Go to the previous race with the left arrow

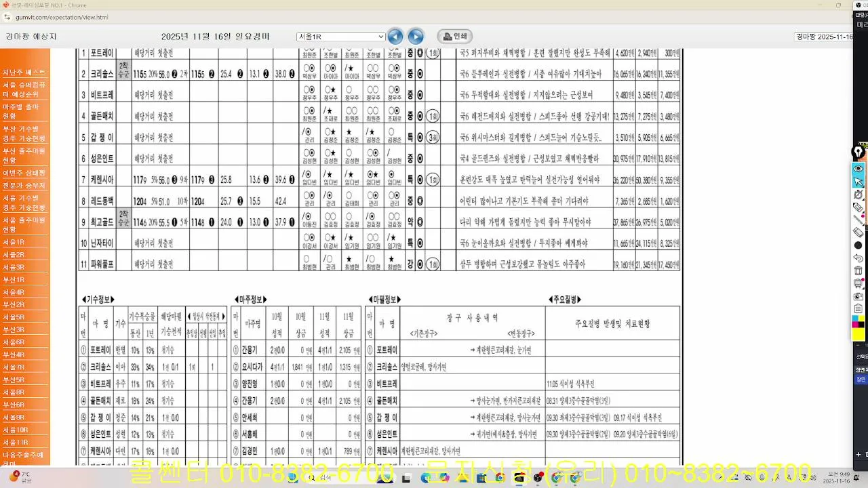395,37
